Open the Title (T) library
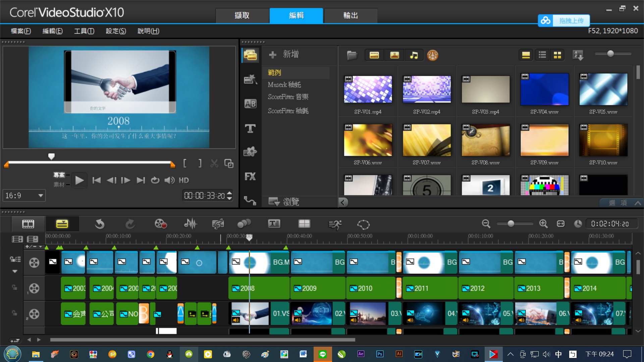The image size is (644, 362). click(x=250, y=128)
